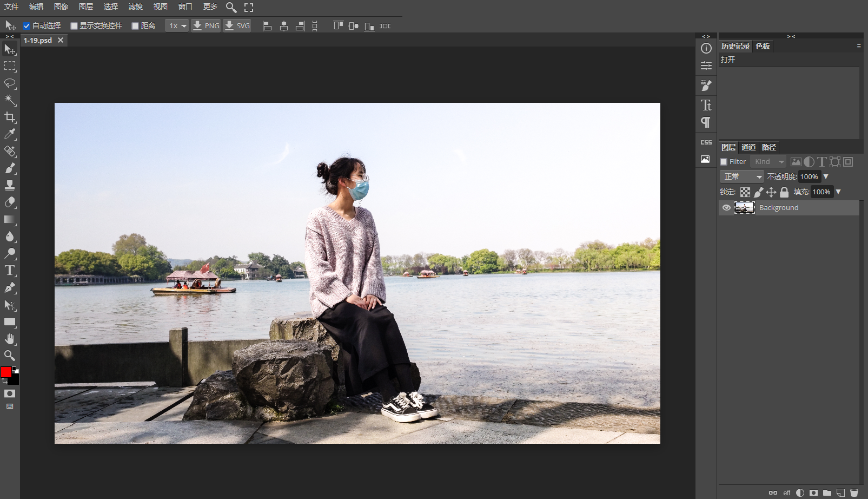This screenshot has width=868, height=499.
Task: Select the Rectangle shape tool
Action: [x=10, y=321]
